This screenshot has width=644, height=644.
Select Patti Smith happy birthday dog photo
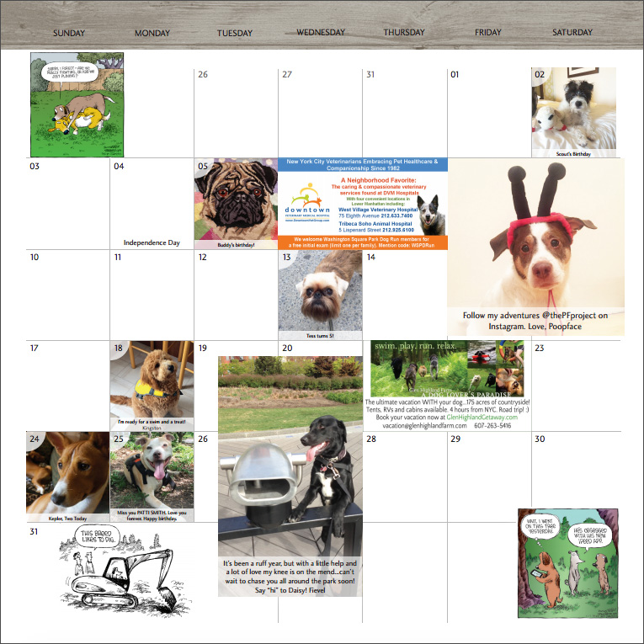click(x=152, y=476)
